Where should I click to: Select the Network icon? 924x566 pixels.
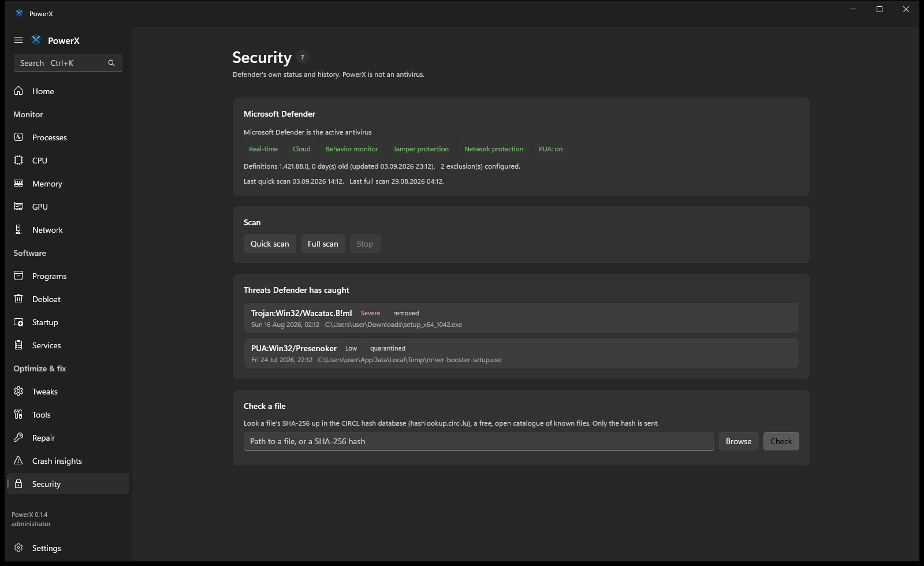[18, 229]
